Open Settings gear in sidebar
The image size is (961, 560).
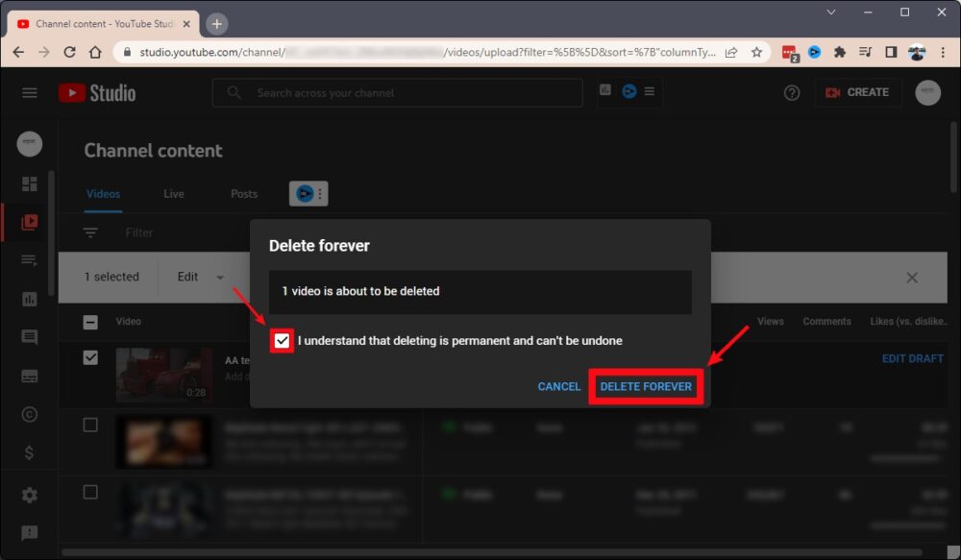pyautogui.click(x=30, y=496)
